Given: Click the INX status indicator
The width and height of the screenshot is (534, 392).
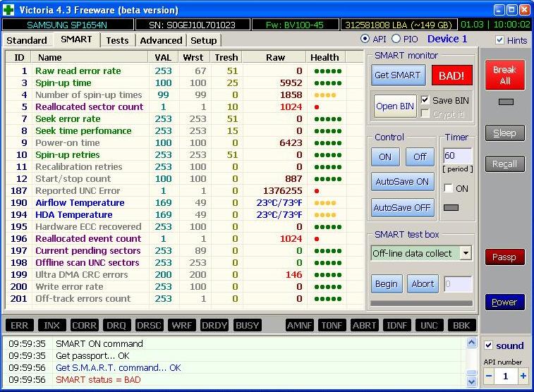Looking at the screenshot, I should (51, 325).
